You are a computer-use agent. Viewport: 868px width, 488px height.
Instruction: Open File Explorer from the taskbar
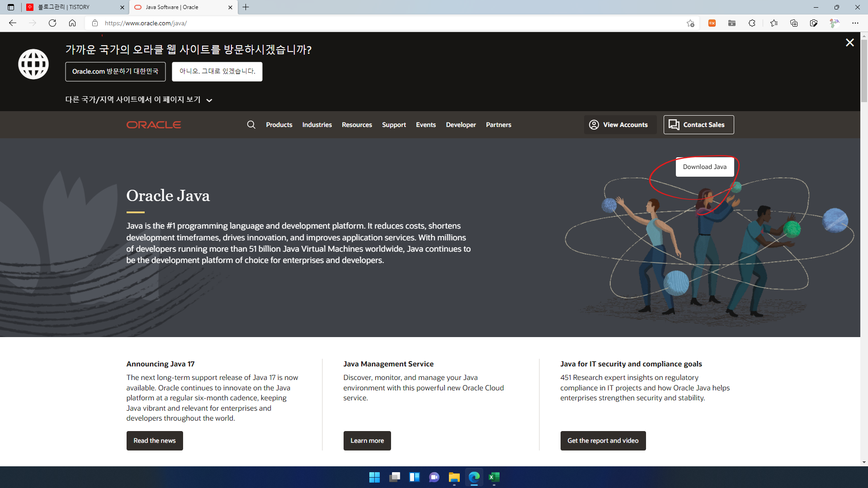(454, 477)
